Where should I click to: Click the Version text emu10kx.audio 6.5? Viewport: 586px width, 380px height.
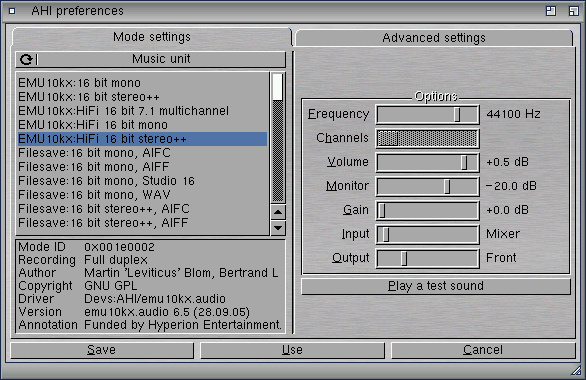tap(137, 312)
